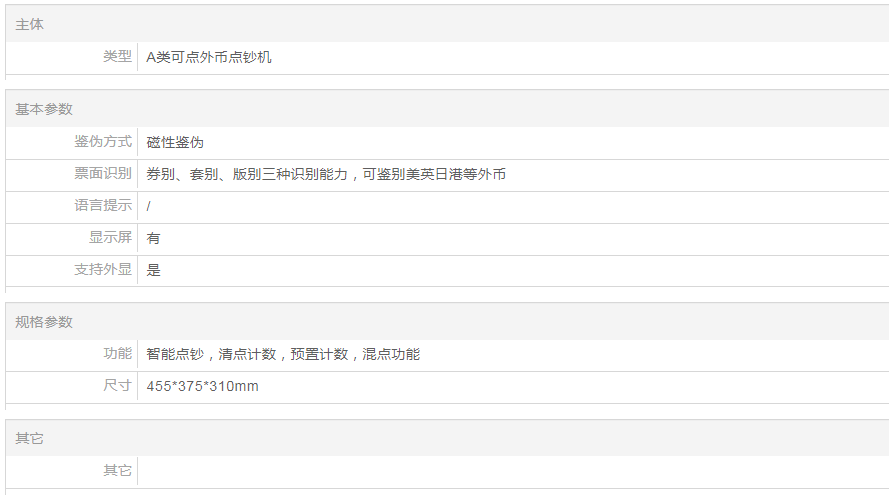Click the A类可点外币点钞机 value text
The image size is (895, 495).
pos(209,58)
